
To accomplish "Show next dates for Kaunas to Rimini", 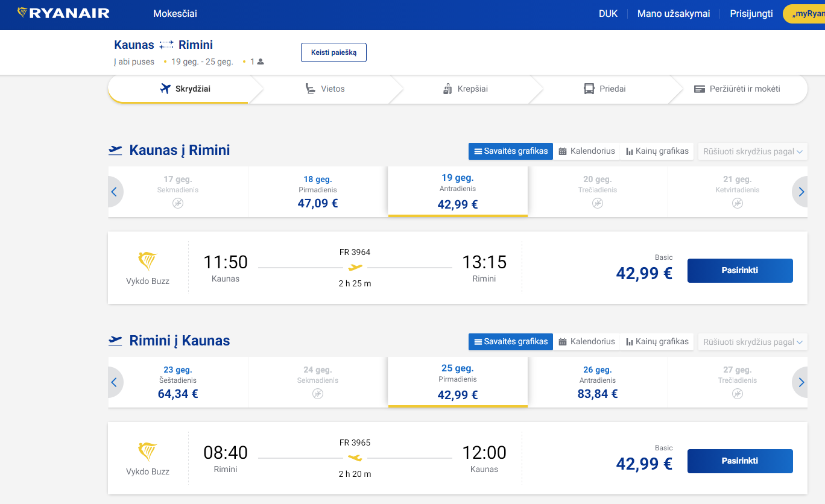I will click(800, 192).
